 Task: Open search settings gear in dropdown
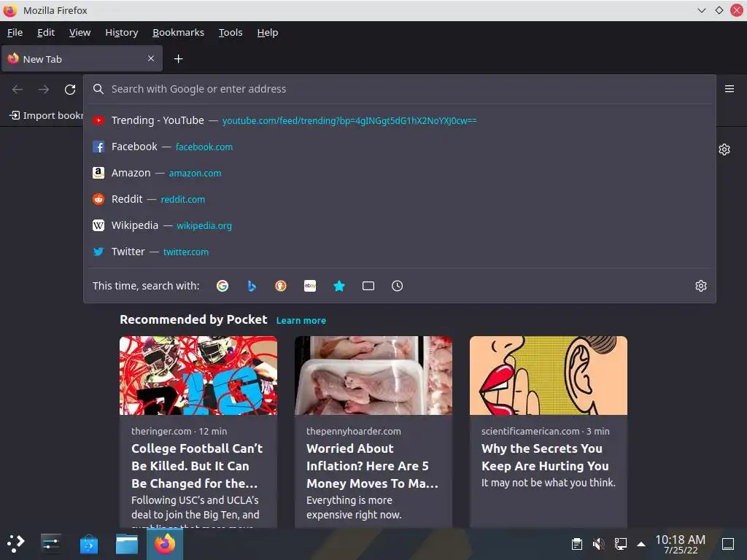tap(701, 286)
